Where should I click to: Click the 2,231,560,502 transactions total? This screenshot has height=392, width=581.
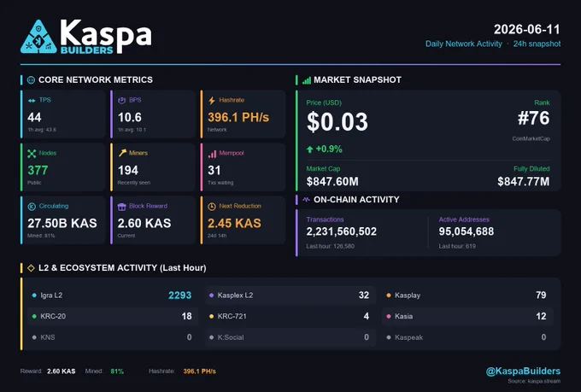tap(341, 231)
